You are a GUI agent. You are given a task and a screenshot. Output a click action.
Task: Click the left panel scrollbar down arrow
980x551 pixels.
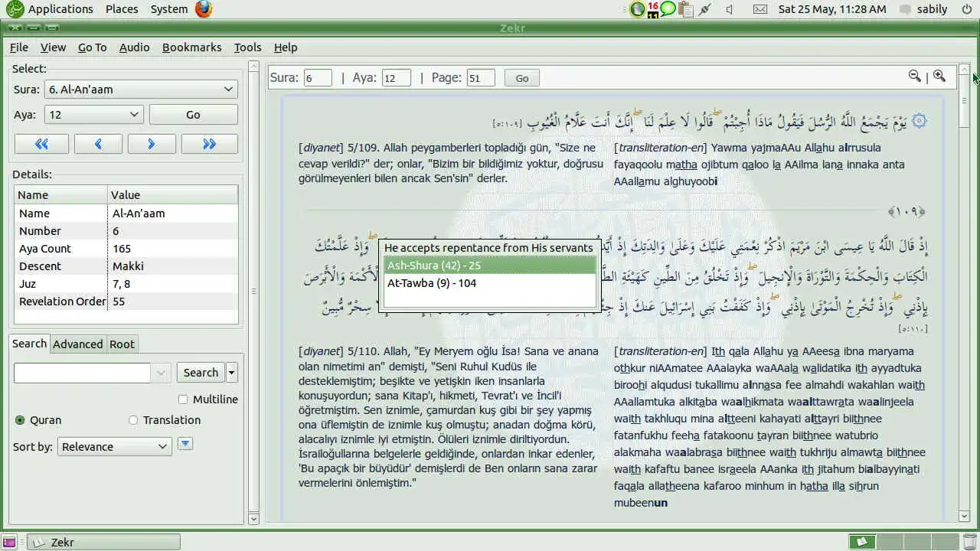click(x=254, y=519)
